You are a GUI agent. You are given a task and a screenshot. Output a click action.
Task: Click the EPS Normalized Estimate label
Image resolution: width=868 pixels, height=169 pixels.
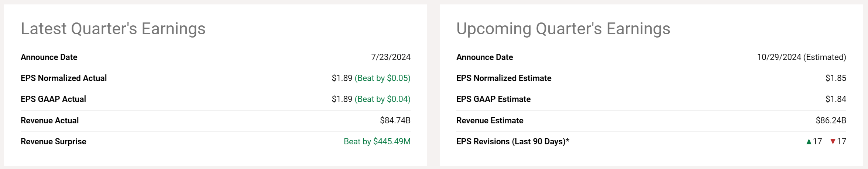[504, 78]
